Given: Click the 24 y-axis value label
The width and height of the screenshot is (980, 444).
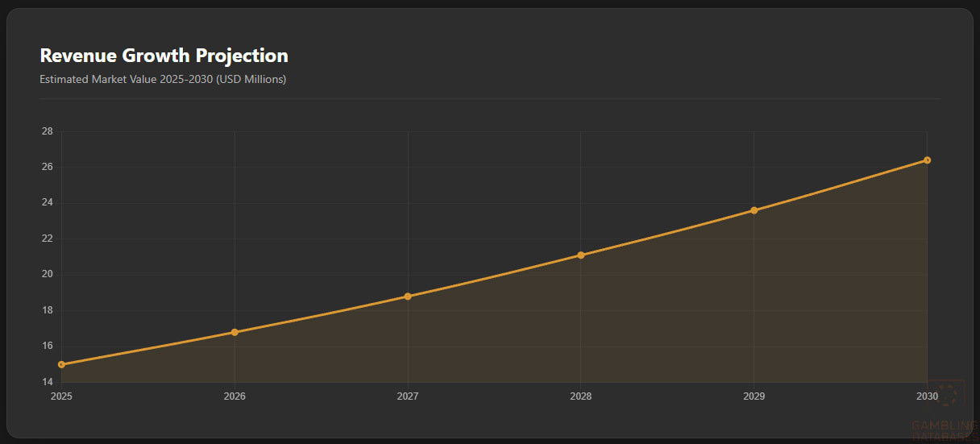Looking at the screenshot, I should click(x=48, y=203).
